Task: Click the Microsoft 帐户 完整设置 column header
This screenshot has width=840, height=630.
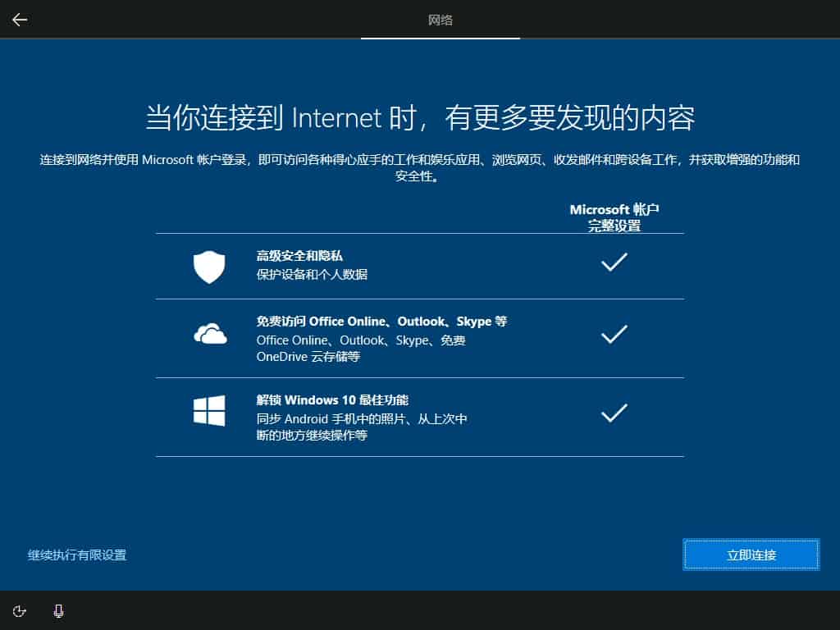Action: point(614,217)
